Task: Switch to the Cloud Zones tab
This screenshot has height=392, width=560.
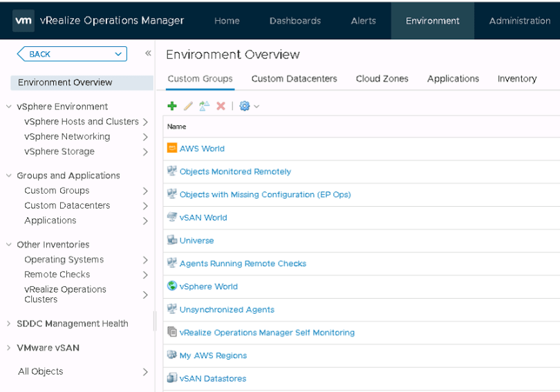Action: click(382, 79)
